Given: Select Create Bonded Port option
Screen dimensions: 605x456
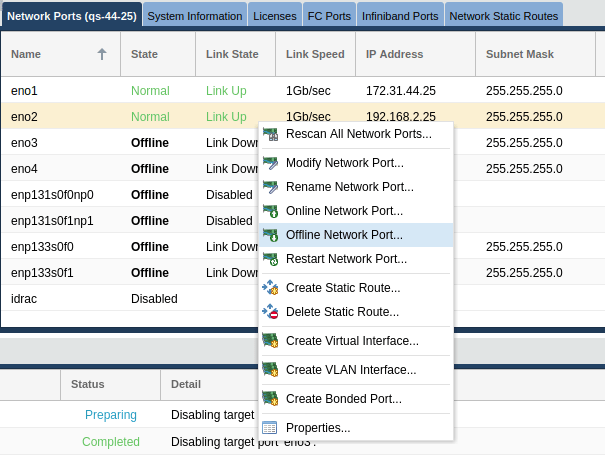Looking at the screenshot, I should (343, 399).
